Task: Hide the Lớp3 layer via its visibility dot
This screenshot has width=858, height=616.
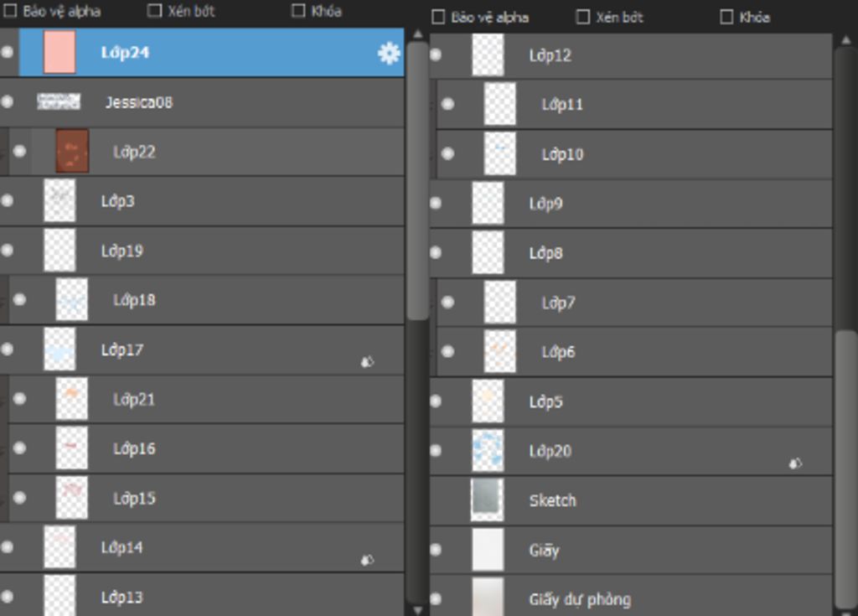Action: [x=7, y=200]
